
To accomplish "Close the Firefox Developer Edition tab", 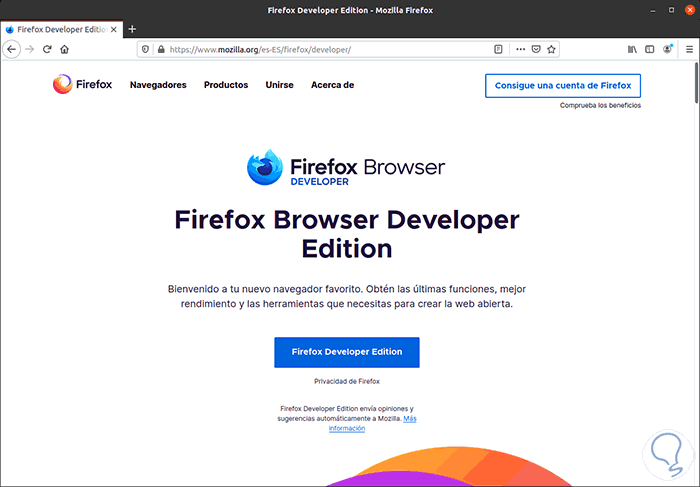I will point(114,29).
